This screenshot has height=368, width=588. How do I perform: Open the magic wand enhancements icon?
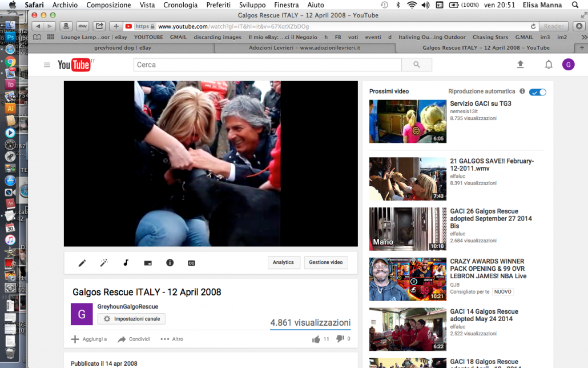click(104, 263)
